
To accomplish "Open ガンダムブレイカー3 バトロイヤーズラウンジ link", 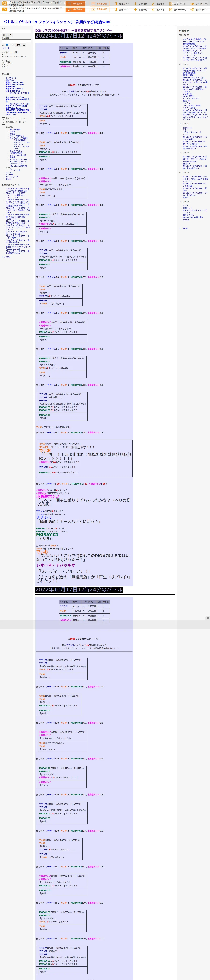I will tap(20, 161).
